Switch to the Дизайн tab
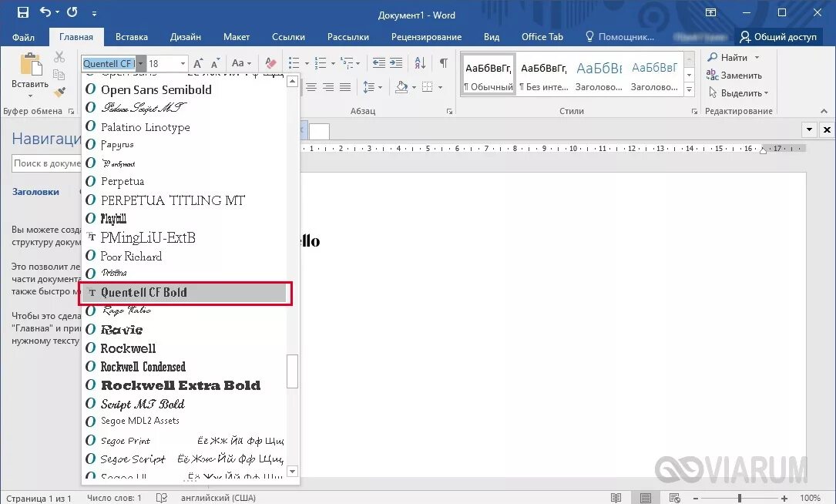Viewport: 836px width, 504px height. tap(186, 37)
